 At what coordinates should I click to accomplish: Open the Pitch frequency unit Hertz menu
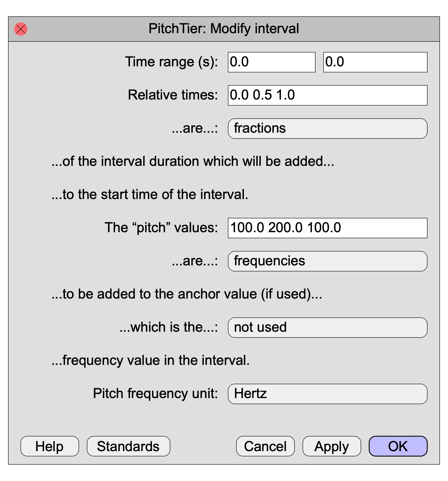(328, 394)
